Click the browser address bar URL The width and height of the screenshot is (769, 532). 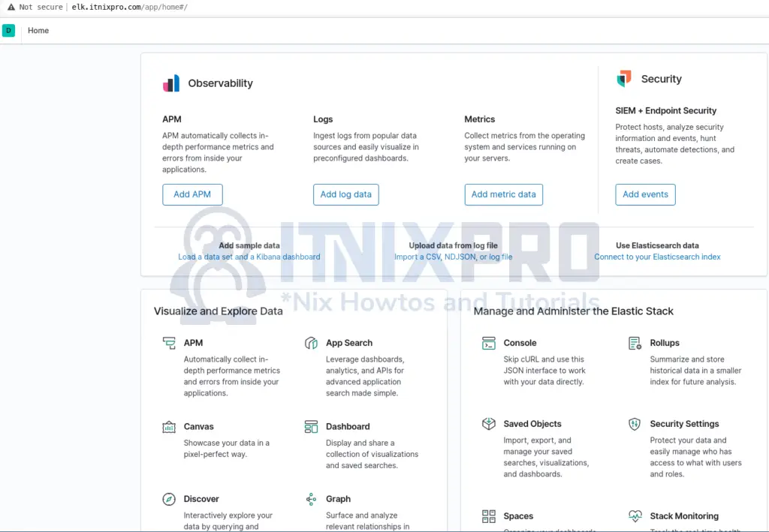tap(129, 7)
